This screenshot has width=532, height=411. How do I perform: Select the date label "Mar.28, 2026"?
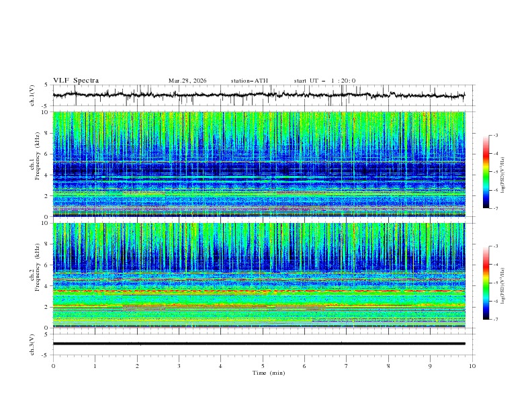187,81
